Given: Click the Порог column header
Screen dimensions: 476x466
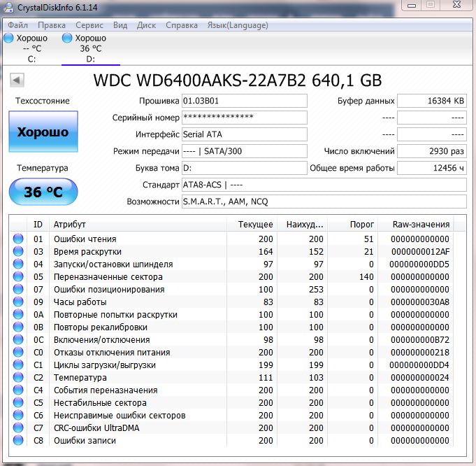Looking at the screenshot, I should click(352, 225).
